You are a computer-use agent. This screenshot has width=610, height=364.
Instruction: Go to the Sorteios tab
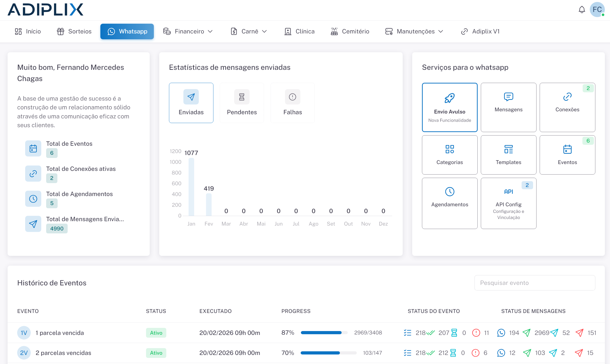[74, 31]
